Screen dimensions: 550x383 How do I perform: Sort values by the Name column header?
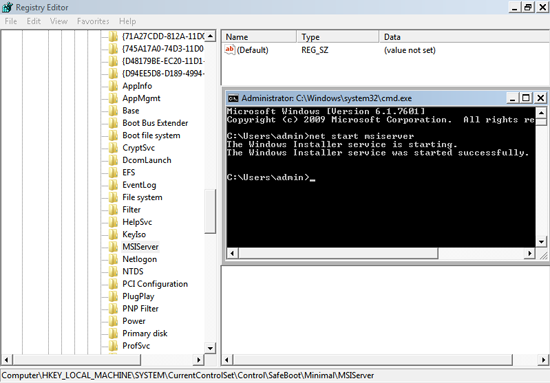260,37
